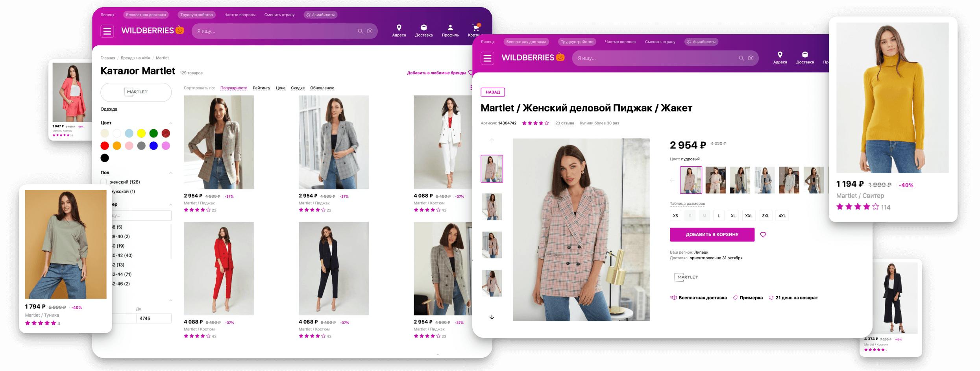Open the Таблица размеров link
This screenshot has height=371, width=980.
click(687, 204)
